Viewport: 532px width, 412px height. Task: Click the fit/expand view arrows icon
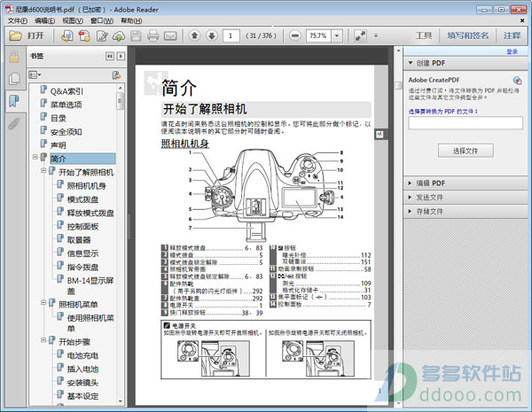(x=360, y=35)
